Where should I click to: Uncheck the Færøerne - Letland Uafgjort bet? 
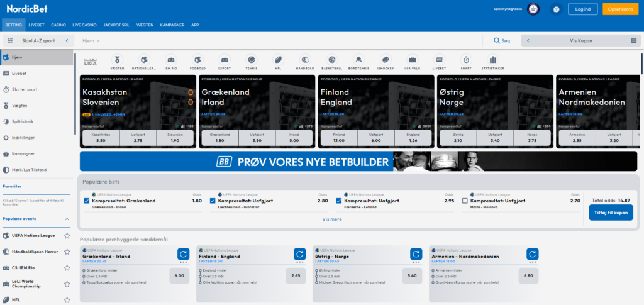pos(339,201)
